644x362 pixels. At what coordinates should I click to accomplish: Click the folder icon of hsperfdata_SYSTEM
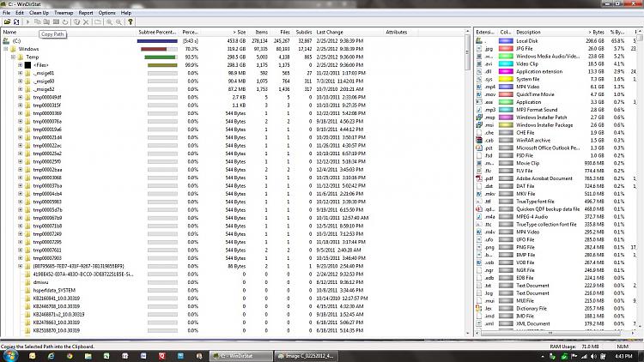point(28,290)
